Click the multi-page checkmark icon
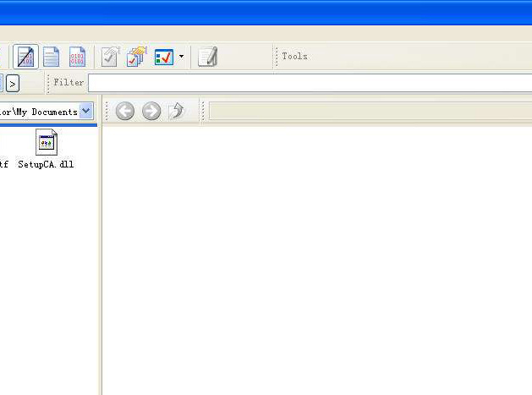Screen dimensions: 532x395 click(135, 57)
